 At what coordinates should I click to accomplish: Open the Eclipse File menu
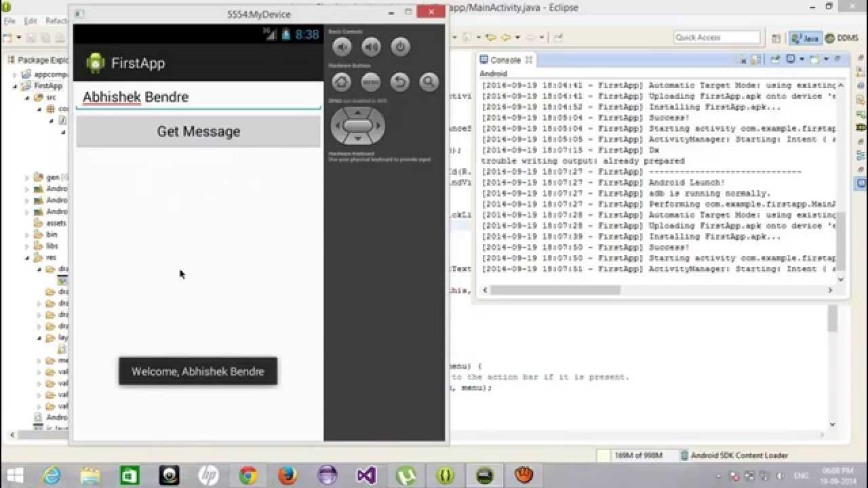9,21
